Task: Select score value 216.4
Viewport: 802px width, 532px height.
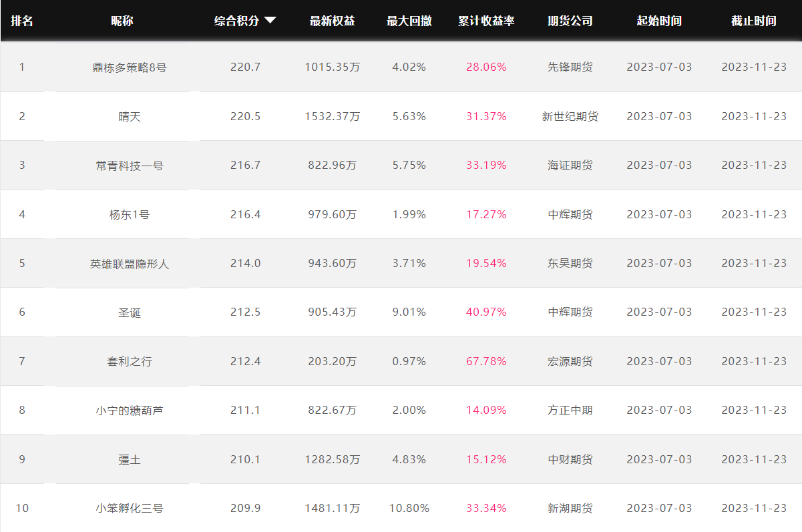Action: point(245,214)
